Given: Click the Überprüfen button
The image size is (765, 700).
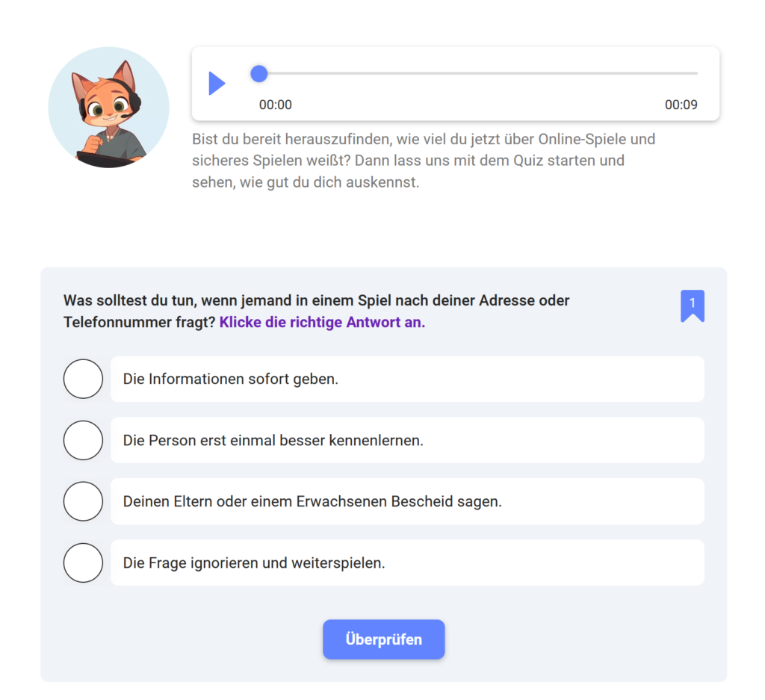Looking at the screenshot, I should pyautogui.click(x=383, y=639).
